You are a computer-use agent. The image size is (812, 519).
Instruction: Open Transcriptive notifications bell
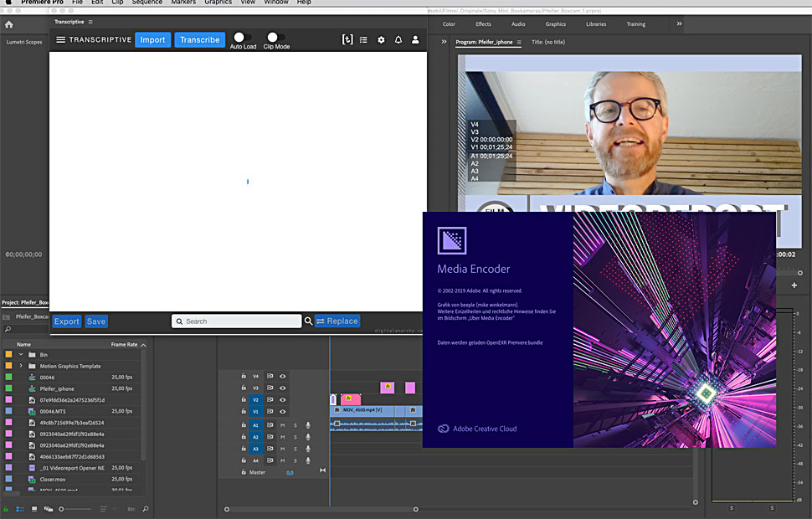coord(398,40)
